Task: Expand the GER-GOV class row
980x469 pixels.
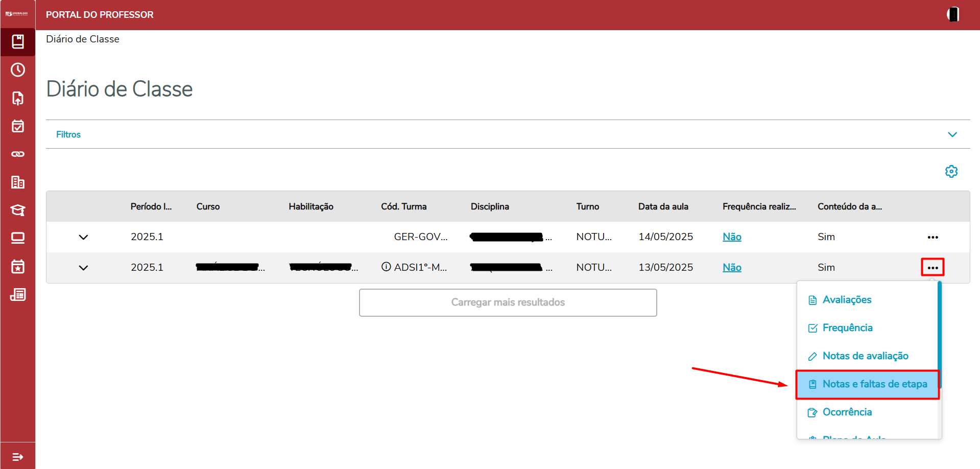Action: coord(83,237)
